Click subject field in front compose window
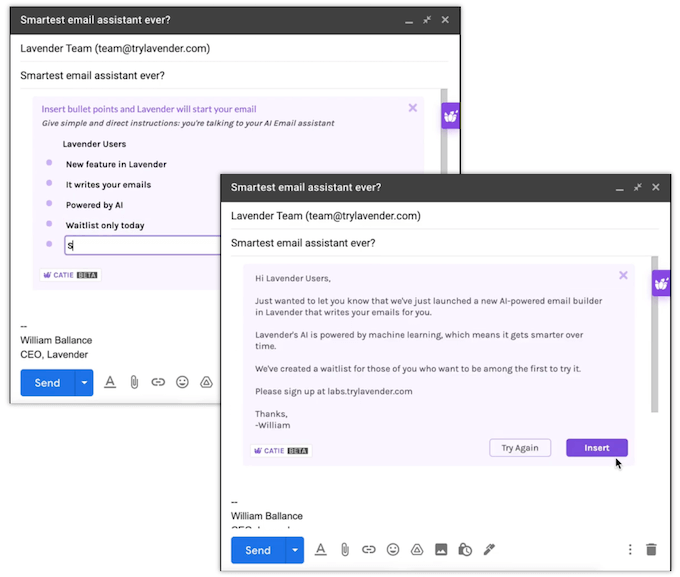680x577 pixels. point(445,243)
